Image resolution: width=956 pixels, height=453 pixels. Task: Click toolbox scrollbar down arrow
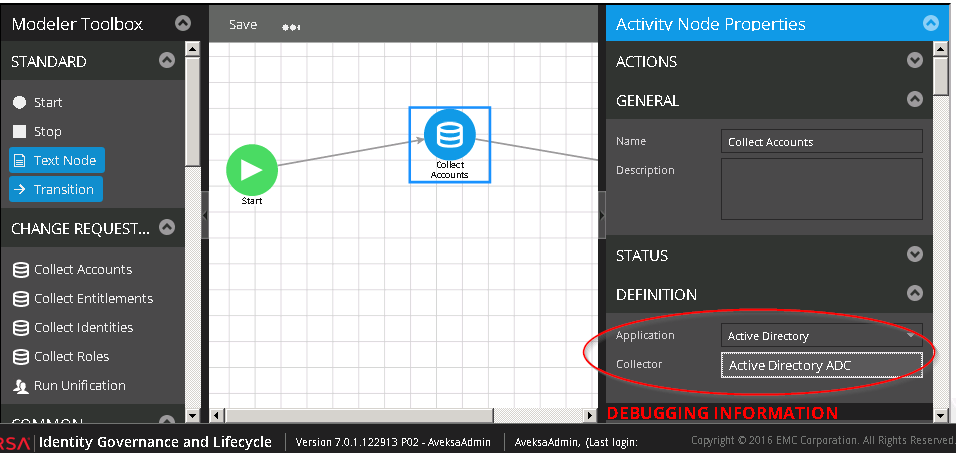pyautogui.click(x=192, y=416)
